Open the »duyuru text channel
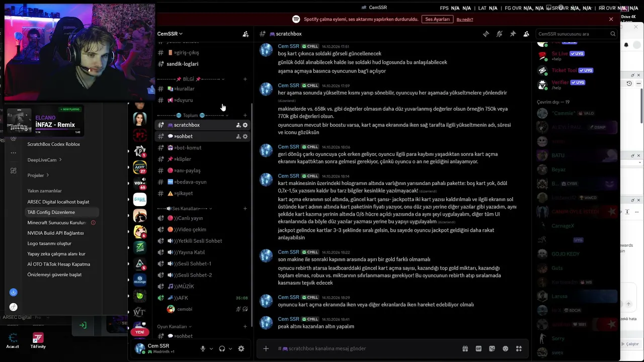644x362 pixels. [x=203, y=100]
